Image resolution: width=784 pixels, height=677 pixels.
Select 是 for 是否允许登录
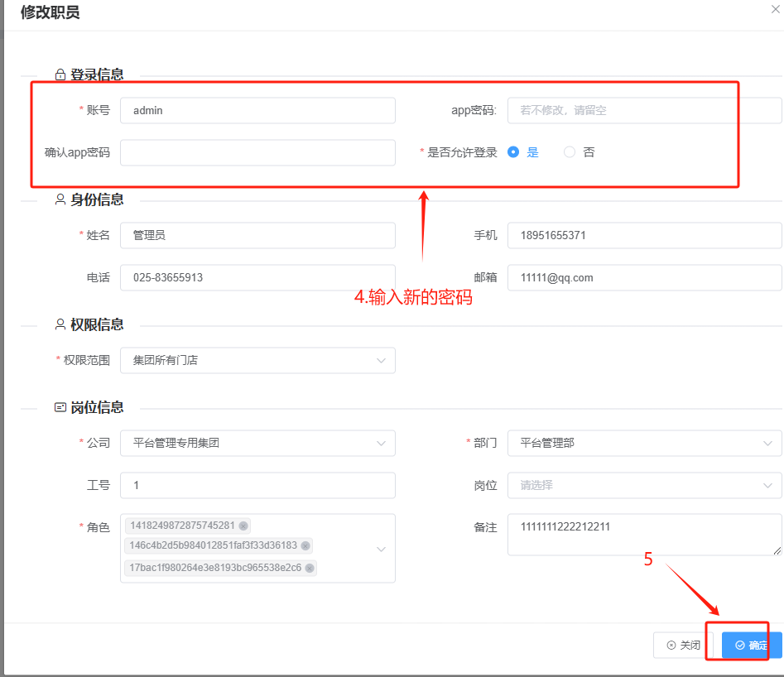(x=513, y=152)
